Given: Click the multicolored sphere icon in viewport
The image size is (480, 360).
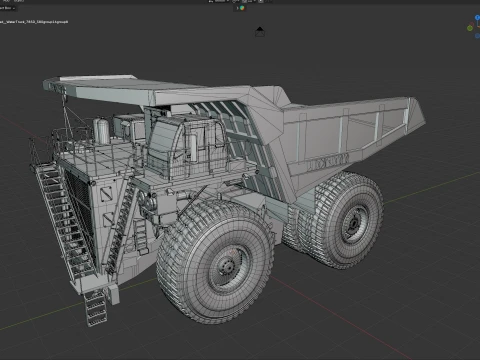Looking at the screenshot, I should (x=242, y=8).
